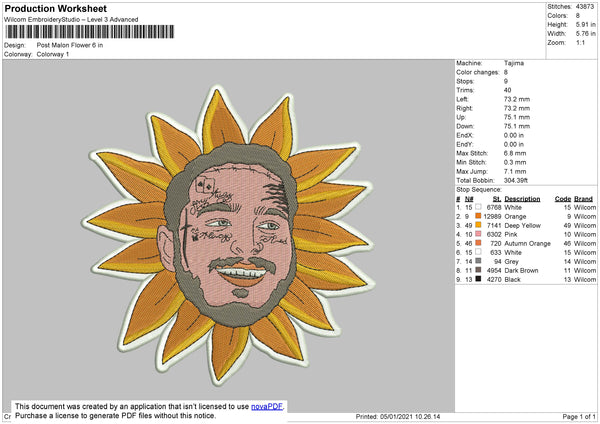Click the stitch count "4954"
The width and height of the screenshot is (600, 424).
pos(494,270)
